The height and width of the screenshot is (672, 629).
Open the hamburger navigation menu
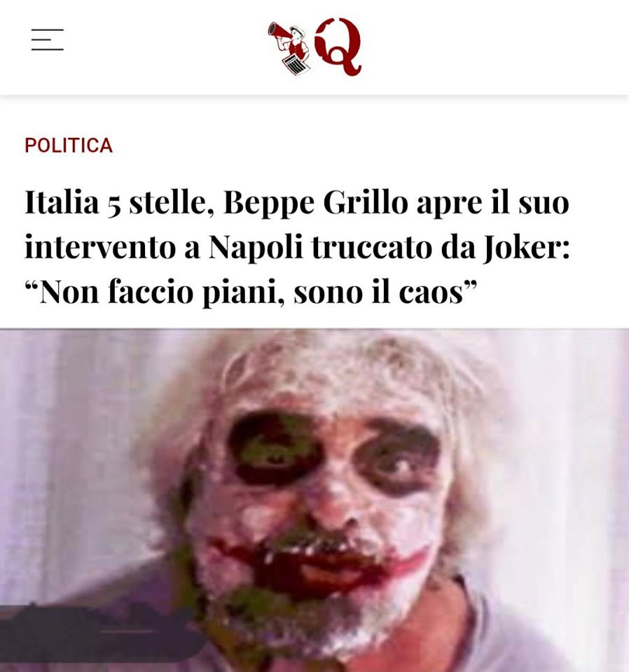(x=47, y=40)
